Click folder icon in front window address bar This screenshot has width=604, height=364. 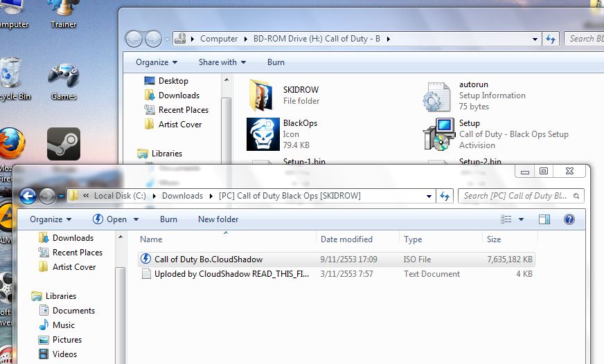tap(73, 195)
